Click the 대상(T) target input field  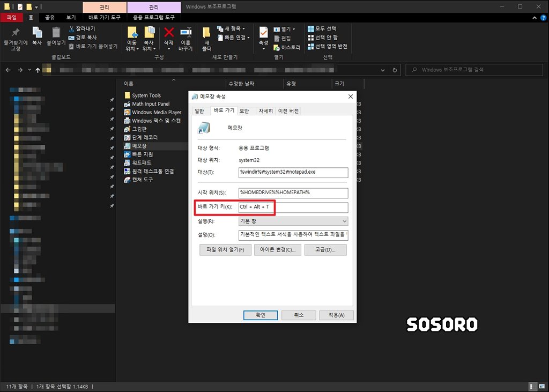[x=293, y=172]
